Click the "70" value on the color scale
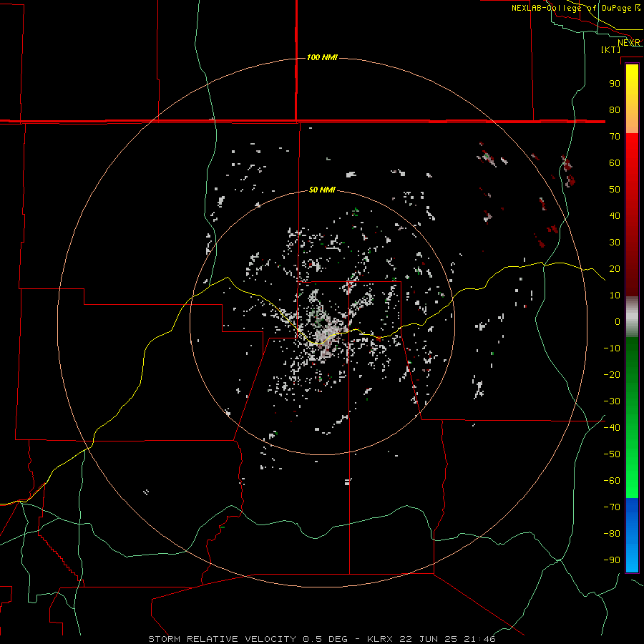 pyautogui.click(x=615, y=137)
